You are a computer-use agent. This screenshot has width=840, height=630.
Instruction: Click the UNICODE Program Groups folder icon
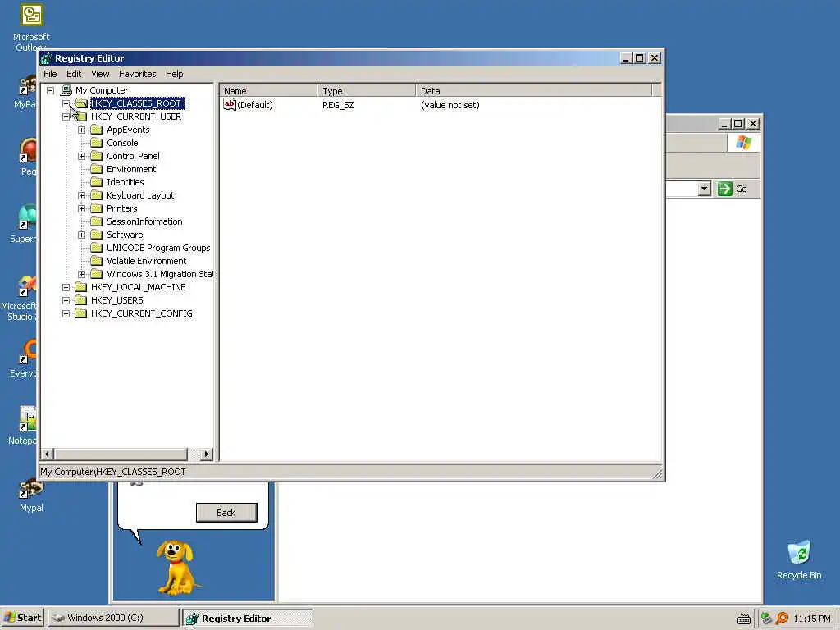pyautogui.click(x=97, y=248)
